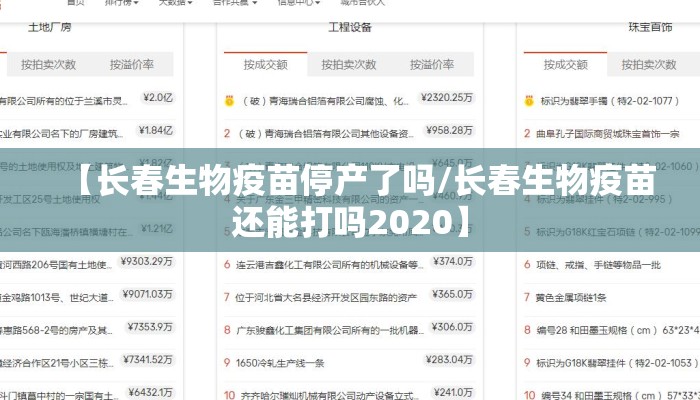This screenshot has width=700, height=400.
Task: Switch to 按溢价率 tab under 土地厂房
Action: point(132,65)
